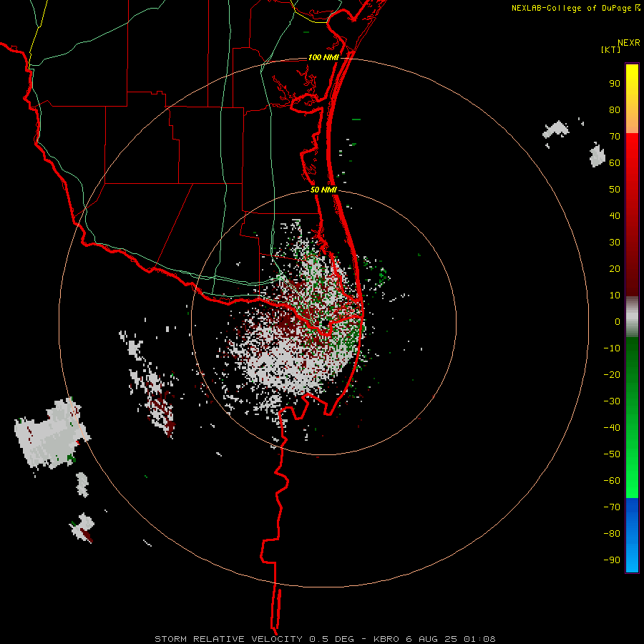Click the -90 value on velocity scale

612,560
